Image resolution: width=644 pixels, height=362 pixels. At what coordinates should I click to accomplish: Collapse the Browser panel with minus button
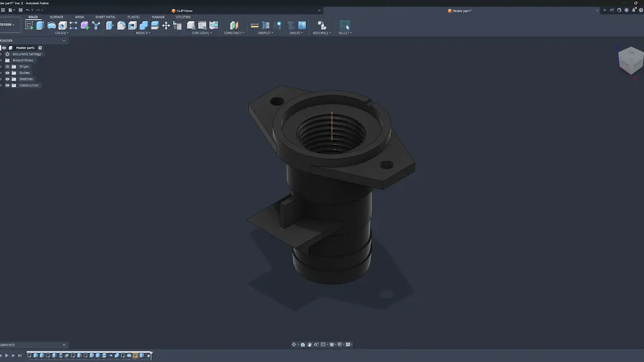pos(64,40)
